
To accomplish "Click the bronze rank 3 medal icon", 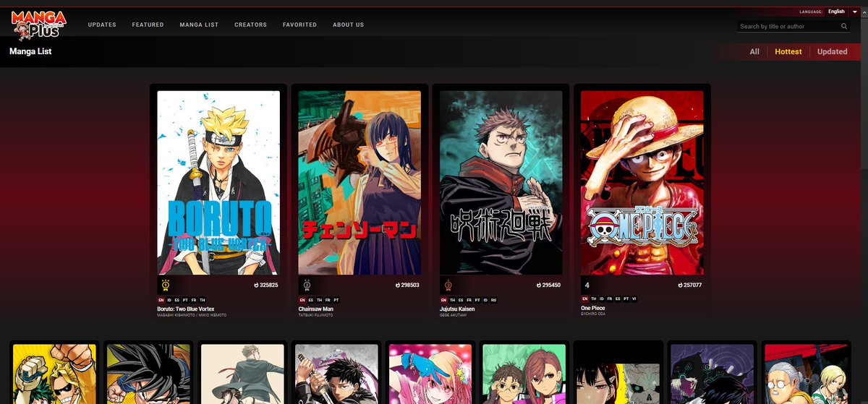I will (448, 285).
